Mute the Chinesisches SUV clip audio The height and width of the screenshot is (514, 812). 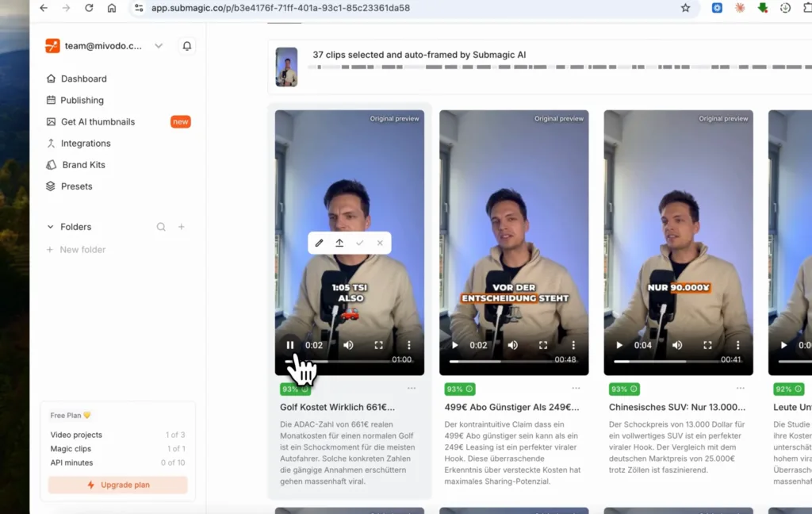(x=677, y=345)
